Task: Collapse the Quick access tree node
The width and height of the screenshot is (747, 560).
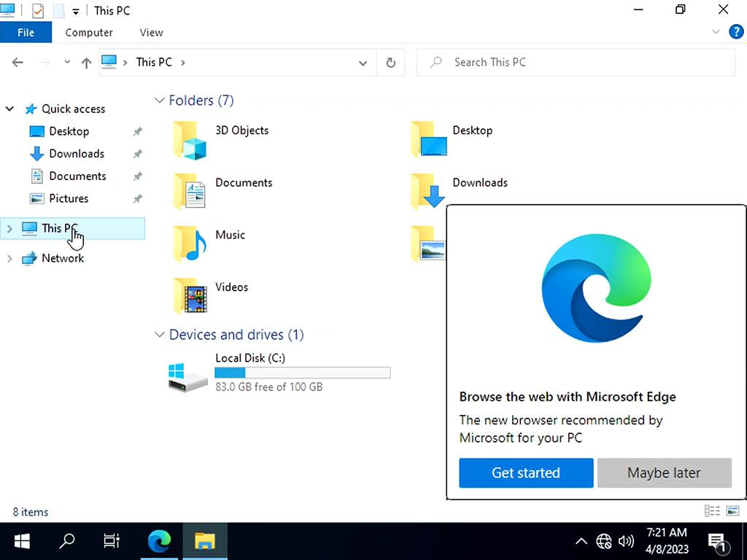Action: pos(9,109)
